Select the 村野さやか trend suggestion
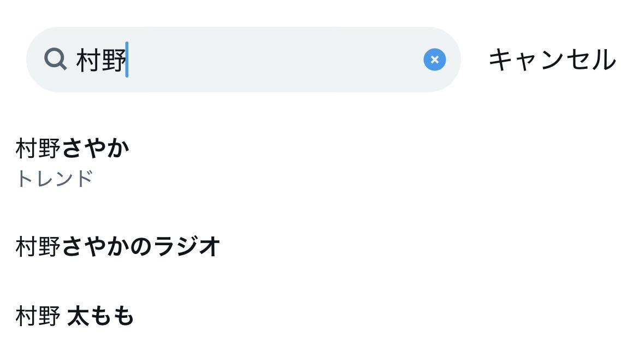 click(73, 149)
